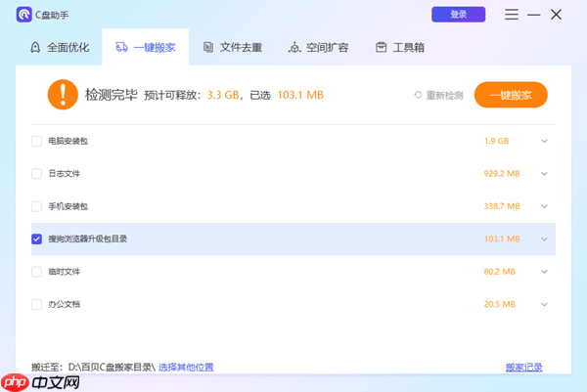This screenshot has width=587, height=392.
Task: Go to the 空间扩容 tab
Action: (x=318, y=48)
